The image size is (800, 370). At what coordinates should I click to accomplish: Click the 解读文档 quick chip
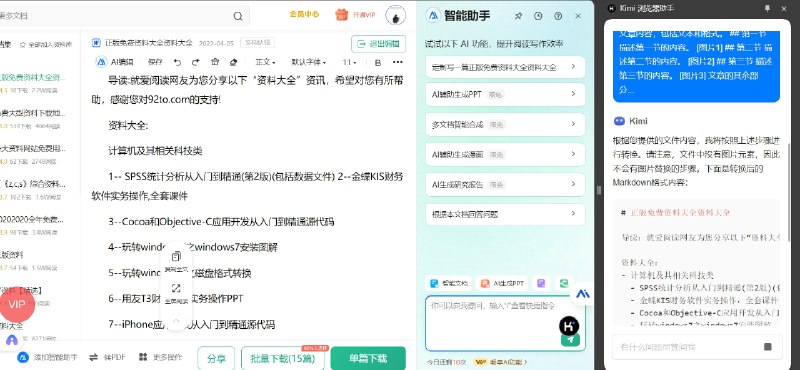(x=448, y=283)
